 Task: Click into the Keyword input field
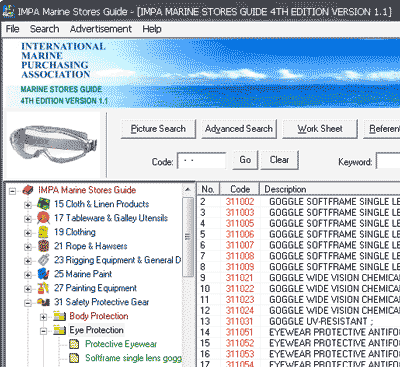click(x=388, y=161)
